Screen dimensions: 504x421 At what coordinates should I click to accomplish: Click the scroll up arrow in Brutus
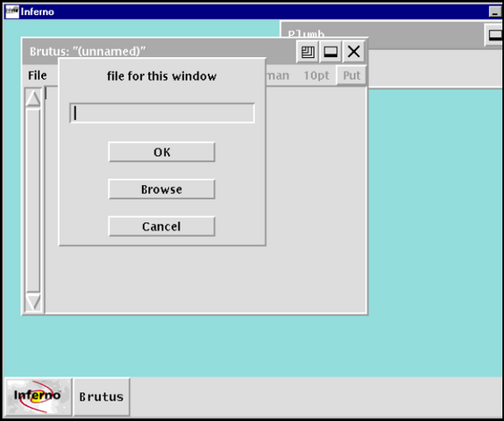(33, 98)
